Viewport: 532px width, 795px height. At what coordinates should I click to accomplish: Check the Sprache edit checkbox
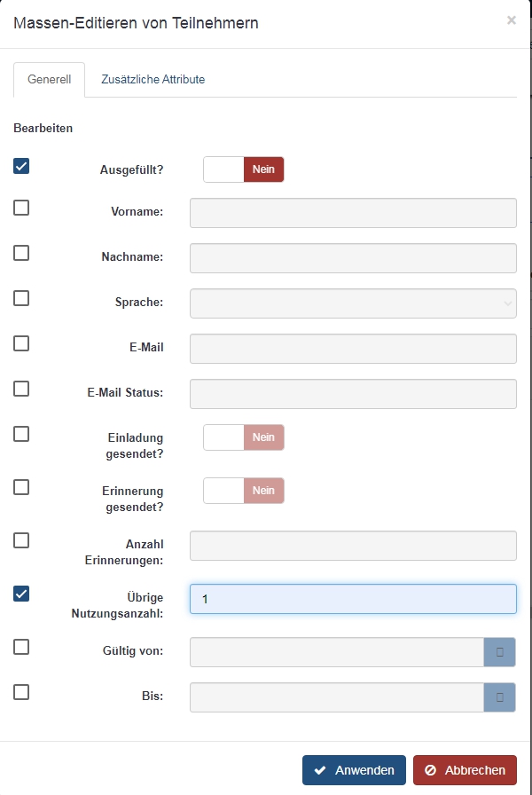[x=21, y=298]
